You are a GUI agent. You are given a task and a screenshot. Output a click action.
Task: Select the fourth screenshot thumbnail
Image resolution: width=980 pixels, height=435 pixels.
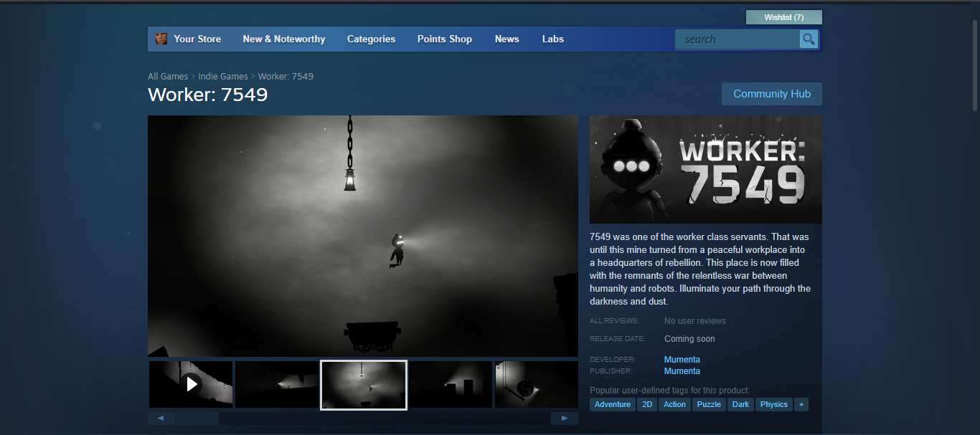pos(451,385)
